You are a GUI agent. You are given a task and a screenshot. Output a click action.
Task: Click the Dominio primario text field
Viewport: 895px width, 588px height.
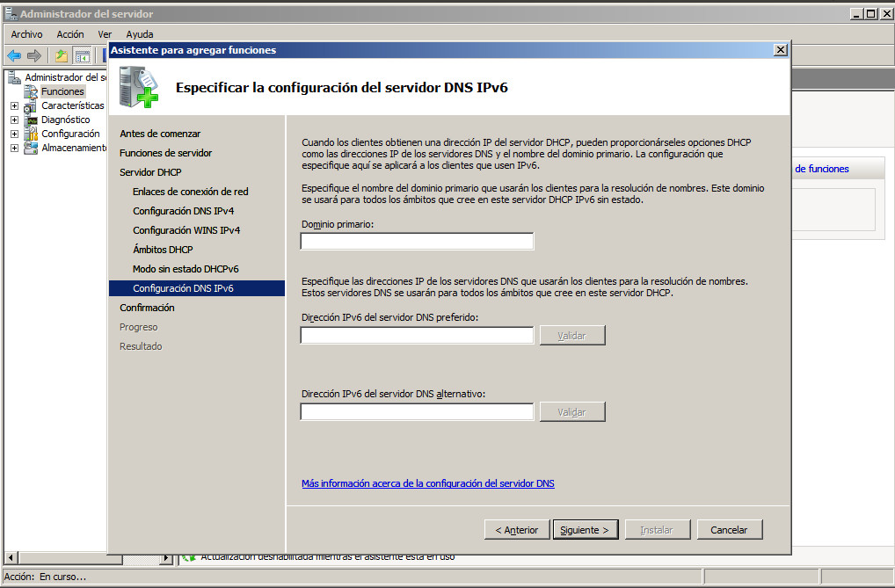417,242
